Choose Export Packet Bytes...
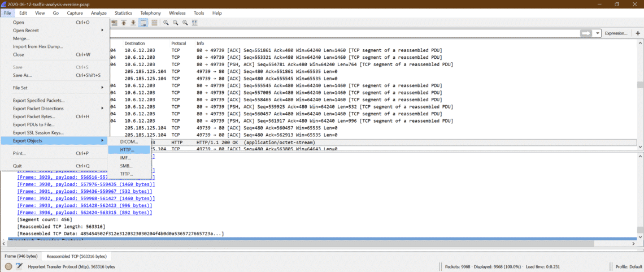The width and height of the screenshot is (644, 272). coord(55,116)
